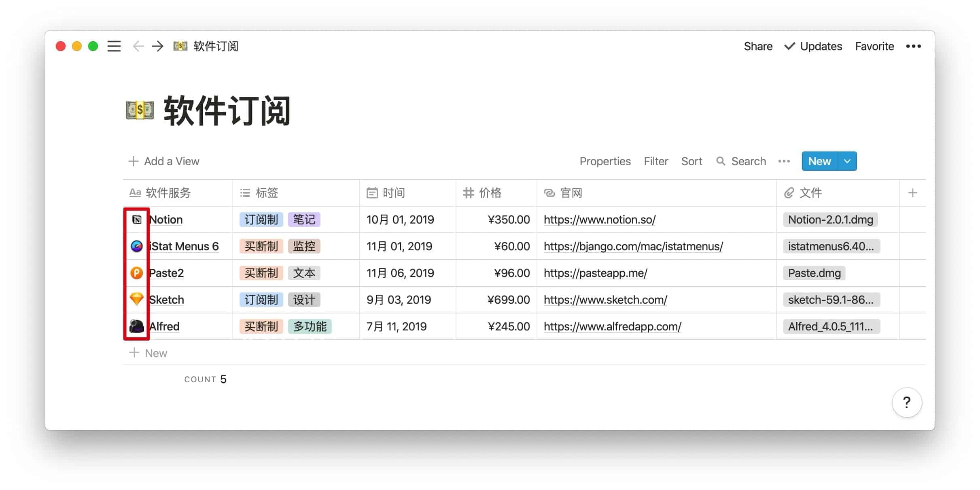The width and height of the screenshot is (980, 490).
Task: Click the 多功能 tag
Action: click(x=310, y=326)
